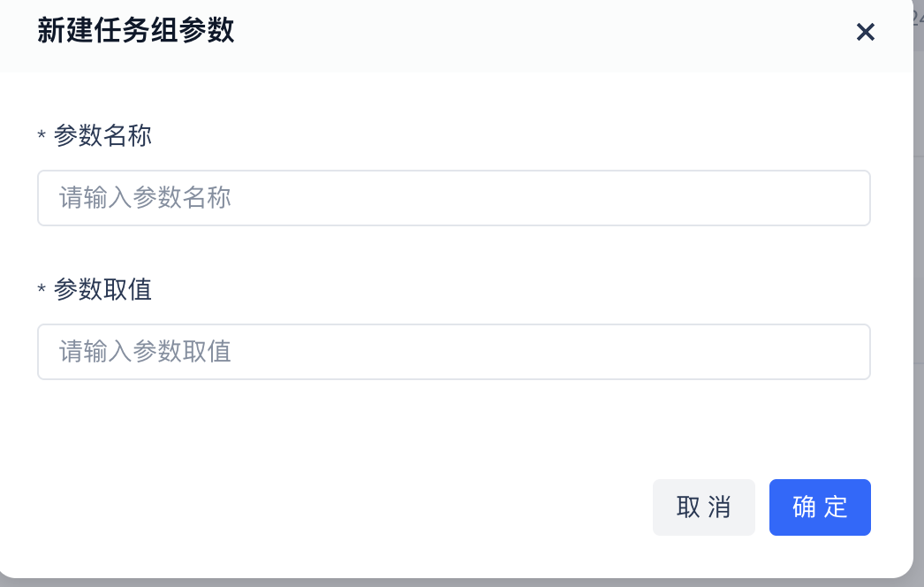Submit the new task group parameter
Image resolution: width=924 pixels, height=587 pixels.
[820, 507]
